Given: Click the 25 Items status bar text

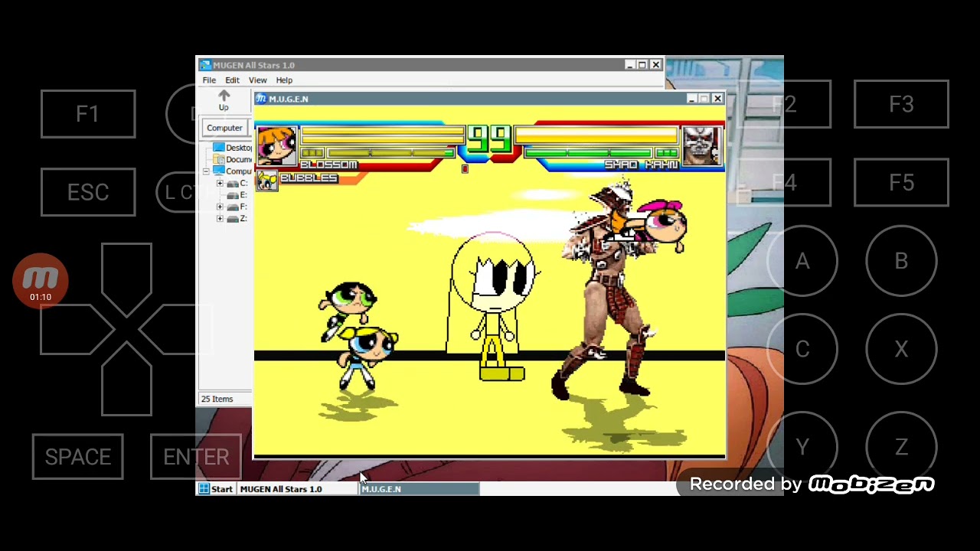Looking at the screenshot, I should [x=217, y=399].
